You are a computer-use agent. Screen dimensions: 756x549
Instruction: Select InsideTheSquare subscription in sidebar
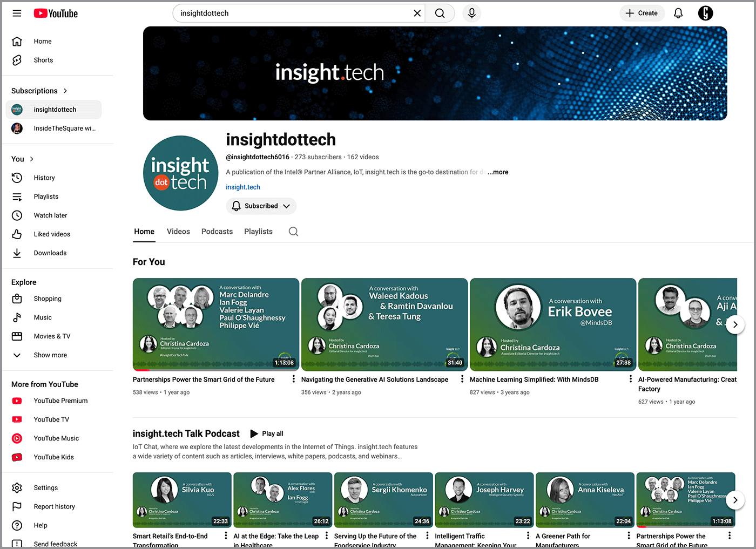tap(53, 128)
